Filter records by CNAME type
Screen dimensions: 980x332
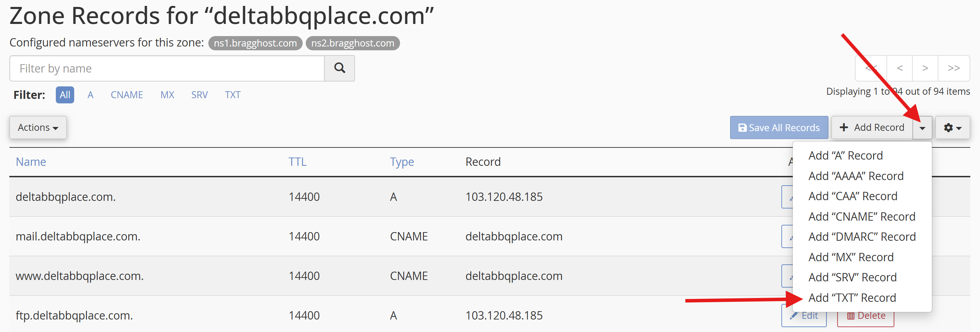tap(127, 95)
